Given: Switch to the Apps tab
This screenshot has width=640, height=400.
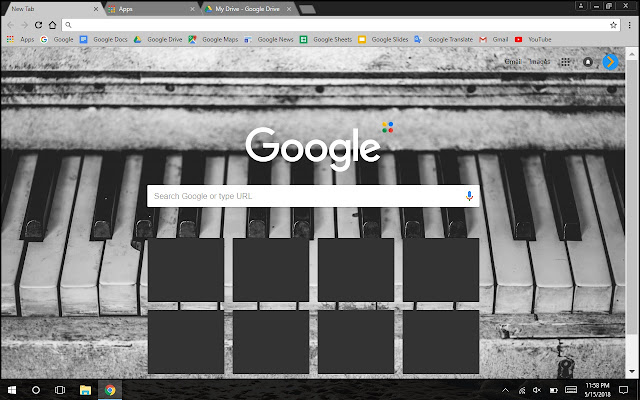Looking at the screenshot, I should (x=149, y=9).
